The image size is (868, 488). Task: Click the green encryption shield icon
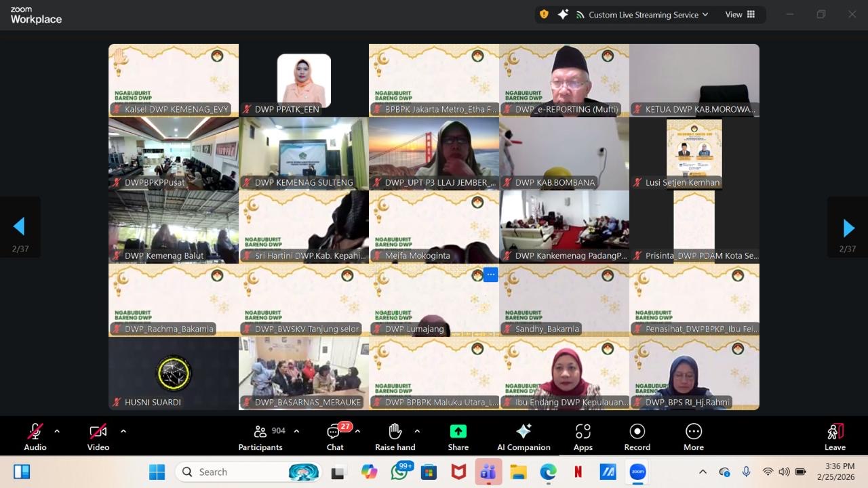click(x=544, y=14)
